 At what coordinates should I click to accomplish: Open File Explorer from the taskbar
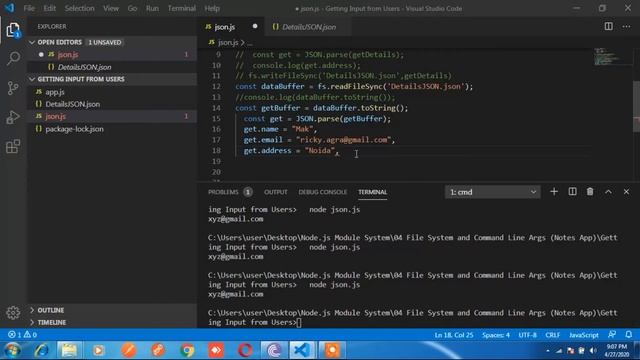pos(69,350)
